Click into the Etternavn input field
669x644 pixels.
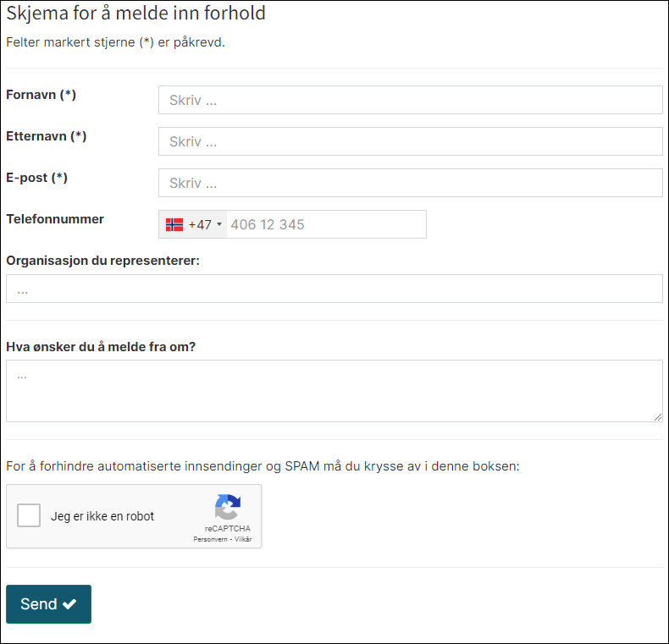coord(410,141)
